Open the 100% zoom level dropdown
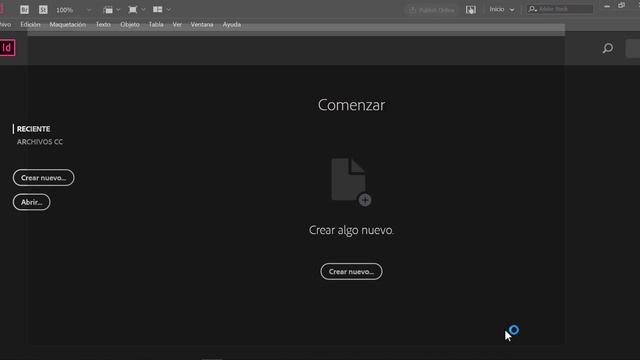 (x=73, y=10)
